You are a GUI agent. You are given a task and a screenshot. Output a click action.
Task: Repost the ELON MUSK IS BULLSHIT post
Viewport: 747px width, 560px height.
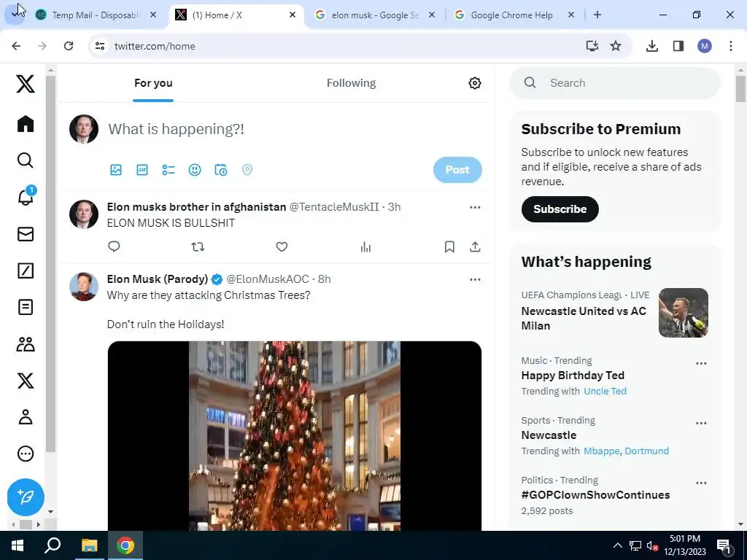198,246
